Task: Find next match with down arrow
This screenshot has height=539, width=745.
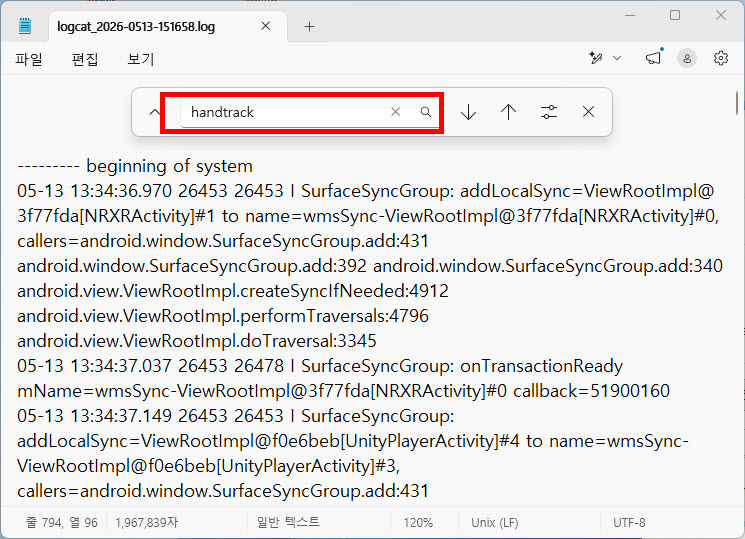Action: pos(468,112)
